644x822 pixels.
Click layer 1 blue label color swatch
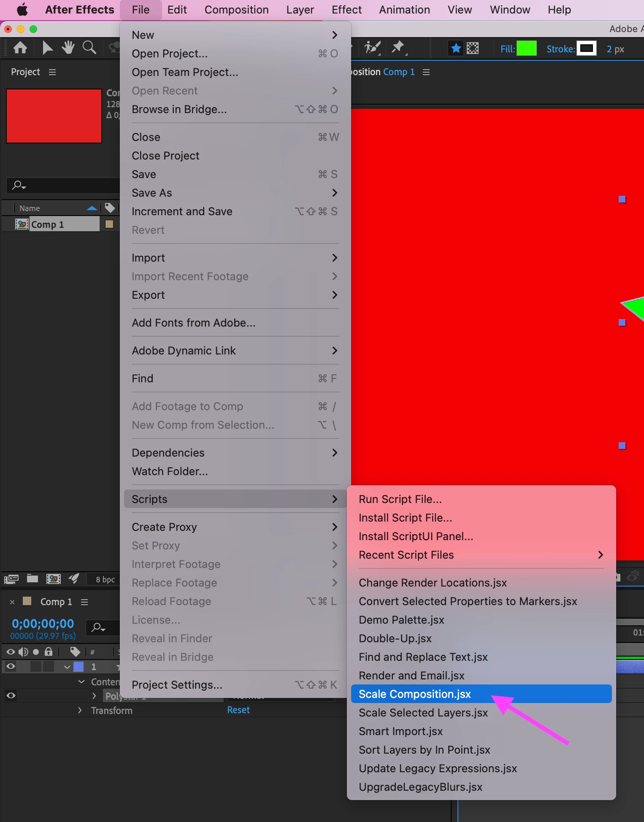tap(78, 667)
